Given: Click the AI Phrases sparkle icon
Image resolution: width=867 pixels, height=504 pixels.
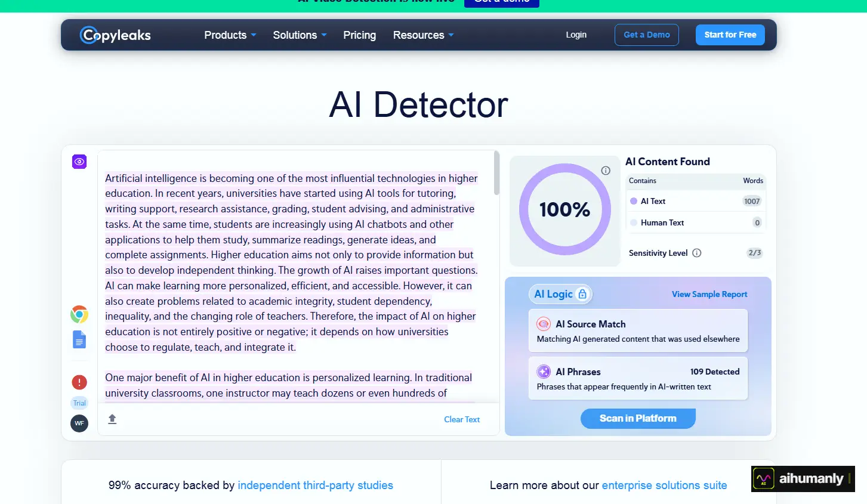Looking at the screenshot, I should pos(544,372).
